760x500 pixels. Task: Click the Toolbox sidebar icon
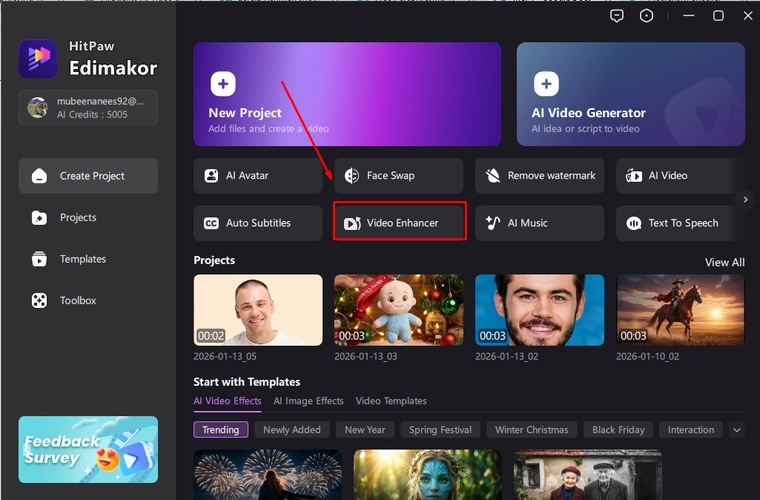39,300
